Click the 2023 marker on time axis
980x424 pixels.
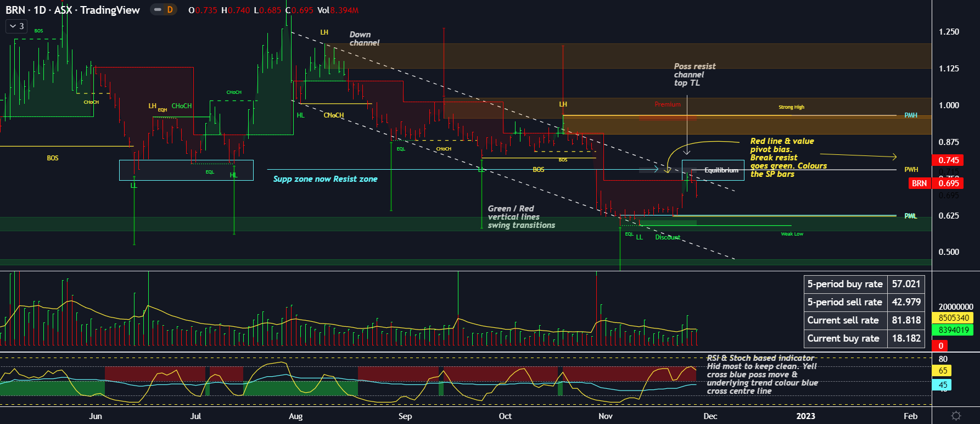click(x=805, y=416)
